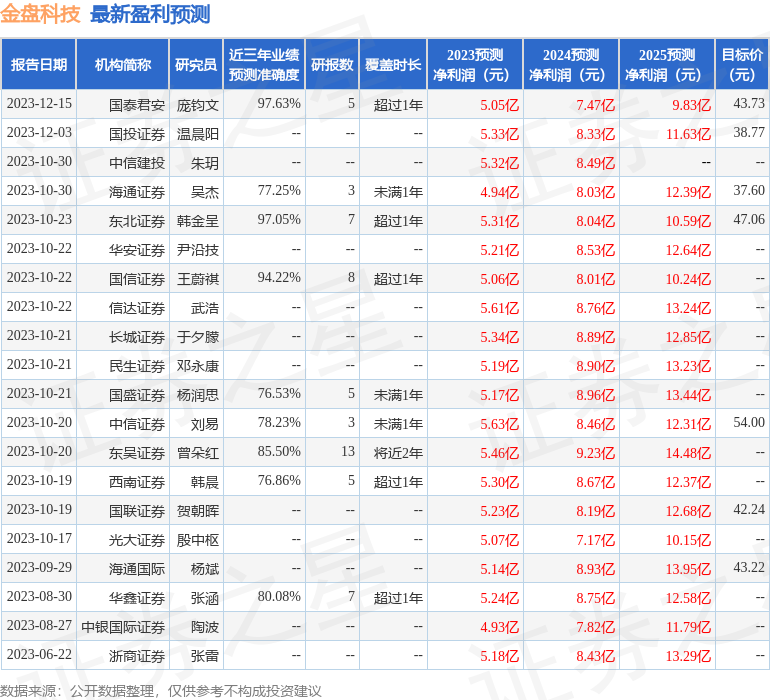Viewport: 770px width, 700px height.
Task: Click the 目标价 column header
Action: tap(742, 64)
